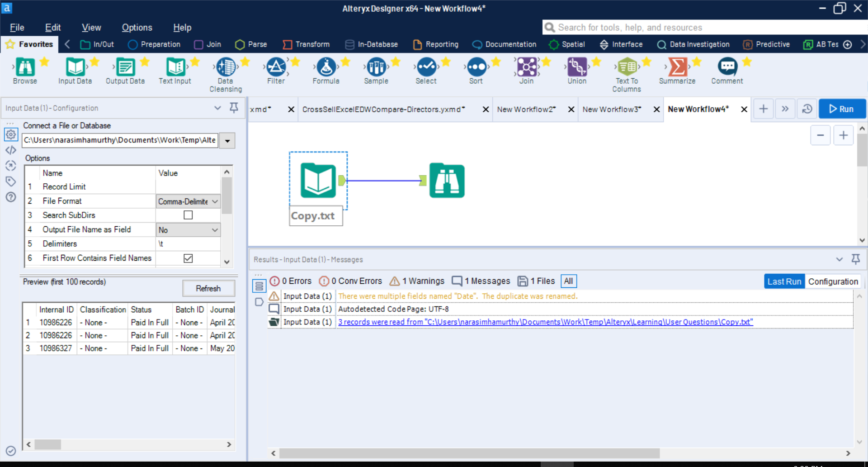Zoom out the canvas with minus button

821,135
